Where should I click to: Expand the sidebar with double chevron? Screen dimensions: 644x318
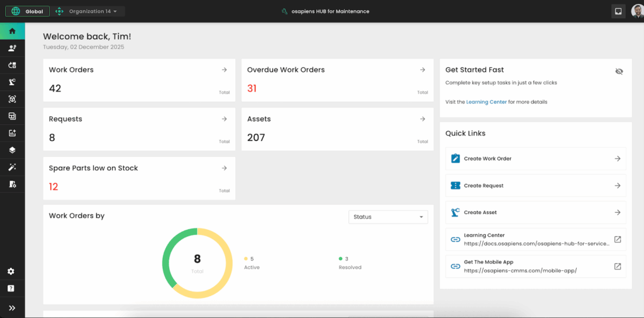(x=12, y=308)
